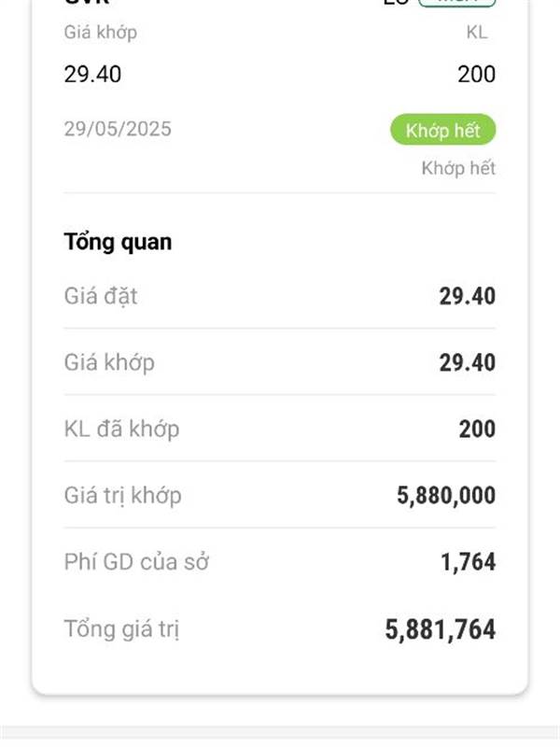560x747 pixels.
Task: Select the matched value 5,880,000
Action: pyautogui.click(x=446, y=496)
